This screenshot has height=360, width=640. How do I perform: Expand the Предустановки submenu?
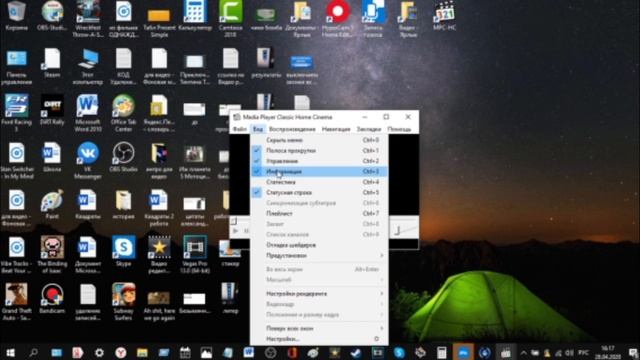319,256
